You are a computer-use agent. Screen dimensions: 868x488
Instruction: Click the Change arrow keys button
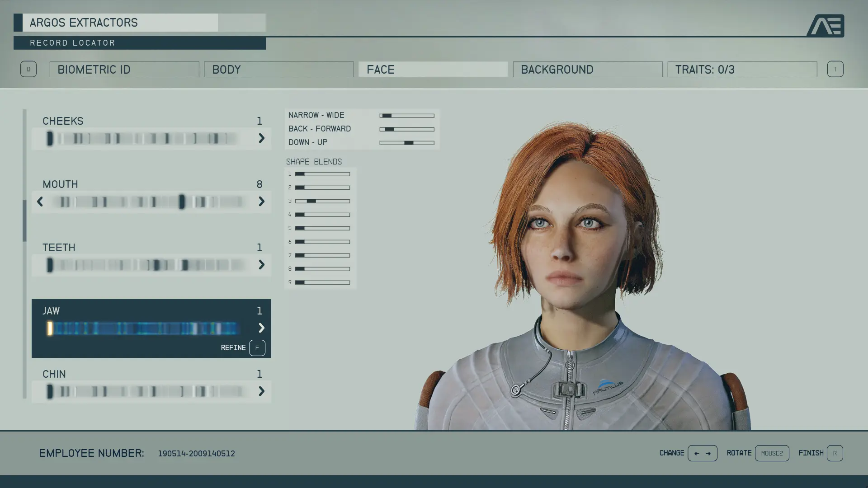(702, 453)
